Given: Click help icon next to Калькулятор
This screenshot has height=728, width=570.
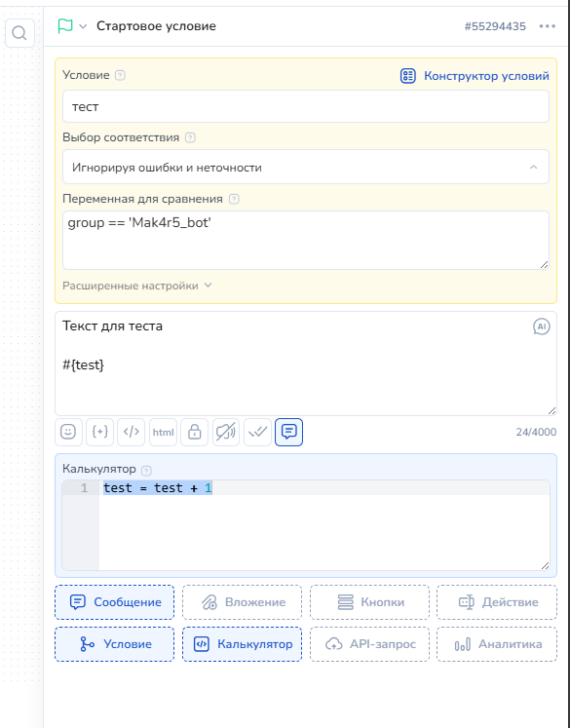Looking at the screenshot, I should pyautogui.click(x=146, y=471).
